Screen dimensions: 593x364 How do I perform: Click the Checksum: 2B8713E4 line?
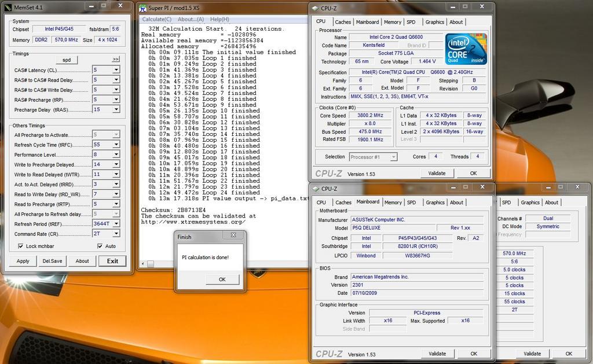pos(174,210)
